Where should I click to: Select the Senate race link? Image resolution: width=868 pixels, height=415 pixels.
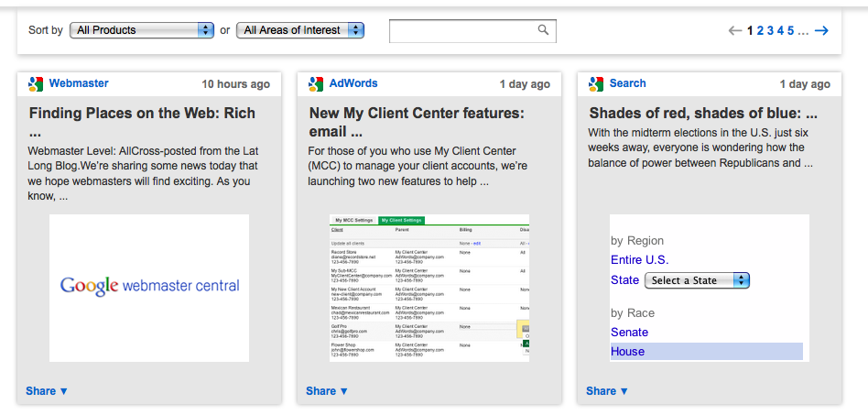pyautogui.click(x=629, y=333)
